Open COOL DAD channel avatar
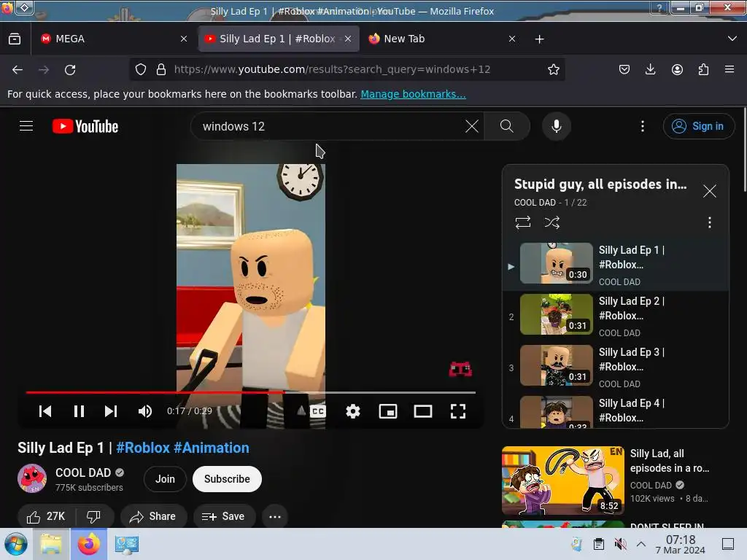 click(x=32, y=478)
